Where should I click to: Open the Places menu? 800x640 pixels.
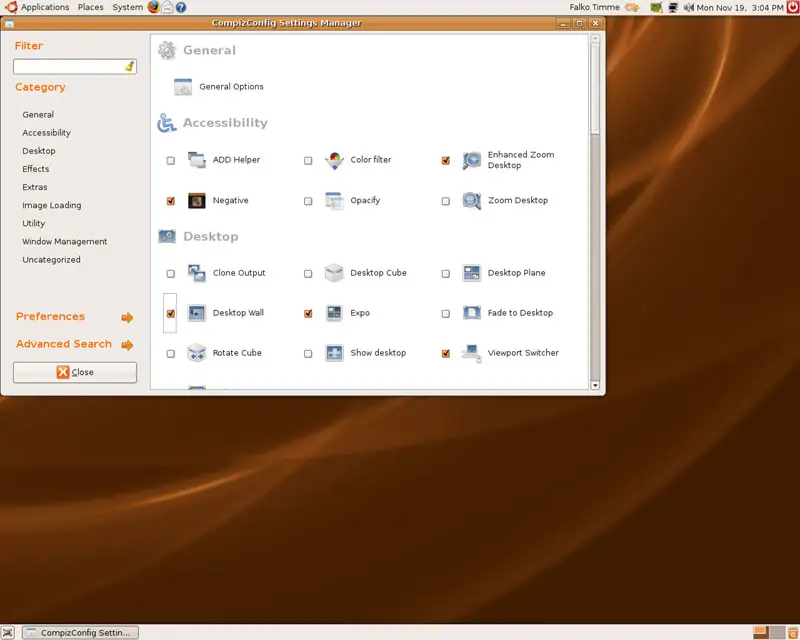(x=90, y=7)
